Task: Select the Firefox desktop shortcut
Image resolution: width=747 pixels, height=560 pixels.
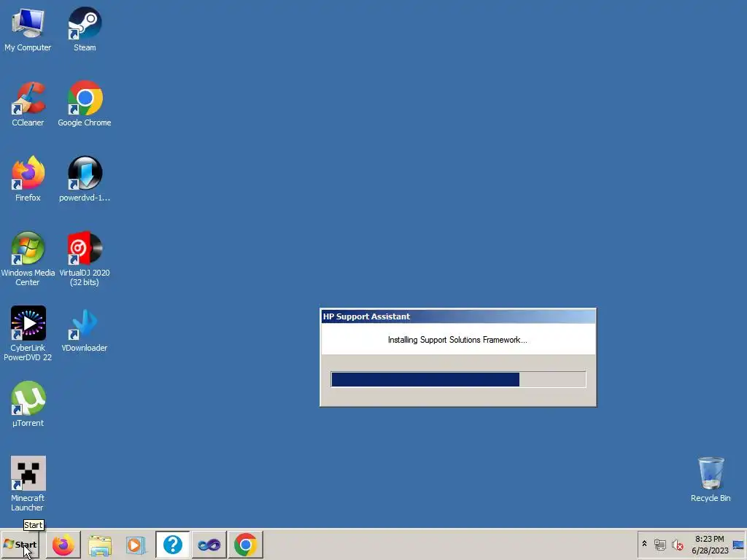Action: pos(28,179)
